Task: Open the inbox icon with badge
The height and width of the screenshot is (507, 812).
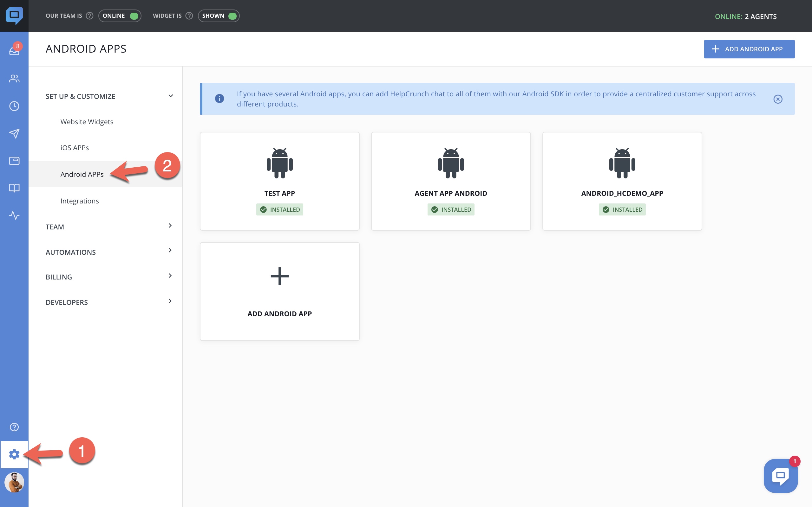Action: point(14,51)
